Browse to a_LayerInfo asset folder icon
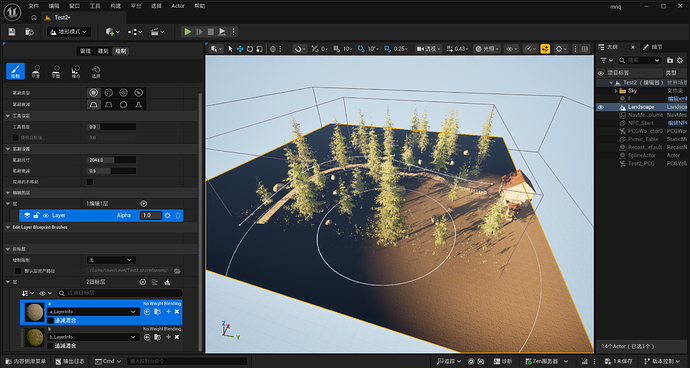The height and width of the screenshot is (368, 690). pos(157,312)
